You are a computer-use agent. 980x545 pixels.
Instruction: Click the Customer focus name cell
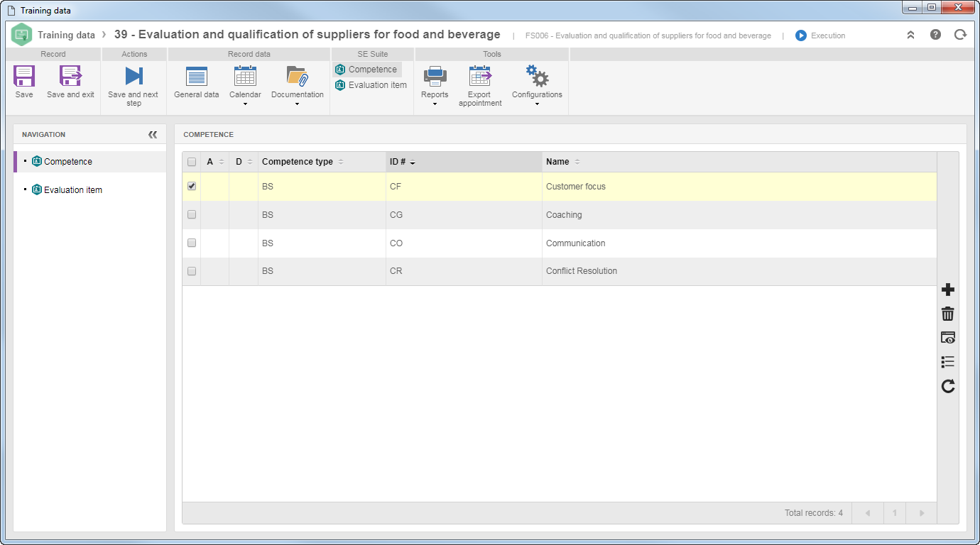point(739,187)
